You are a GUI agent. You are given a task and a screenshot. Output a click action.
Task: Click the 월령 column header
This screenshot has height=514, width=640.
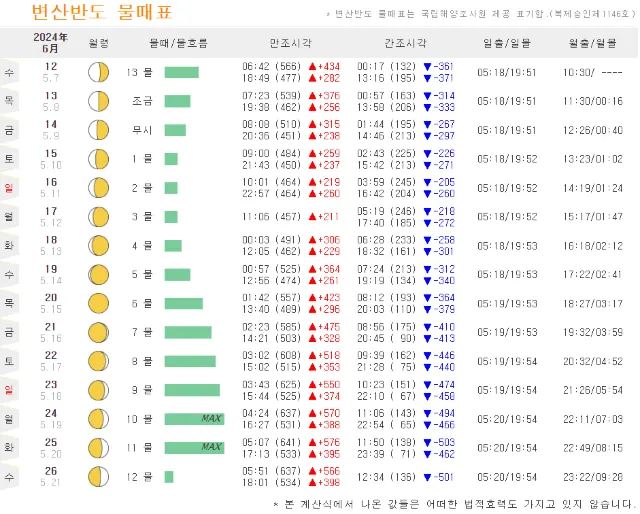pos(98,43)
